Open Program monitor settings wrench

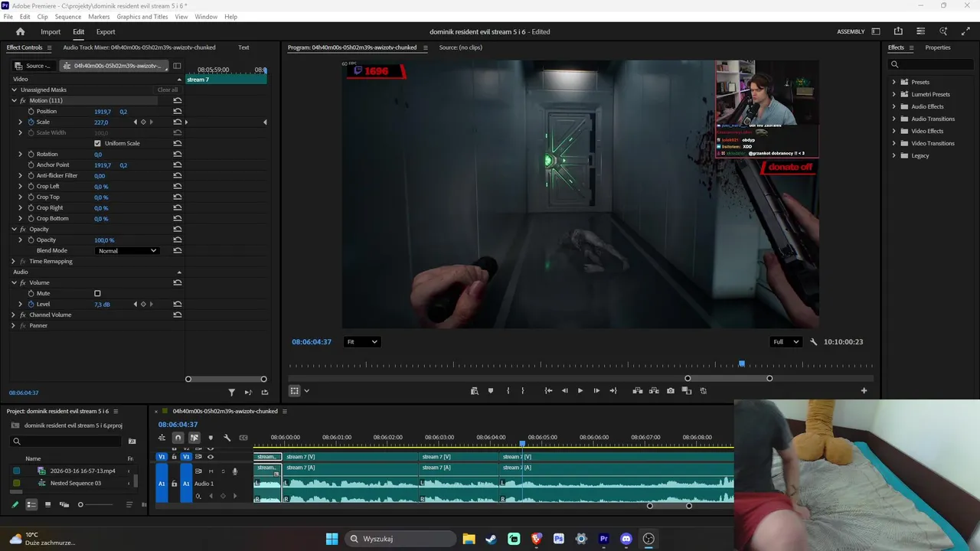(813, 342)
